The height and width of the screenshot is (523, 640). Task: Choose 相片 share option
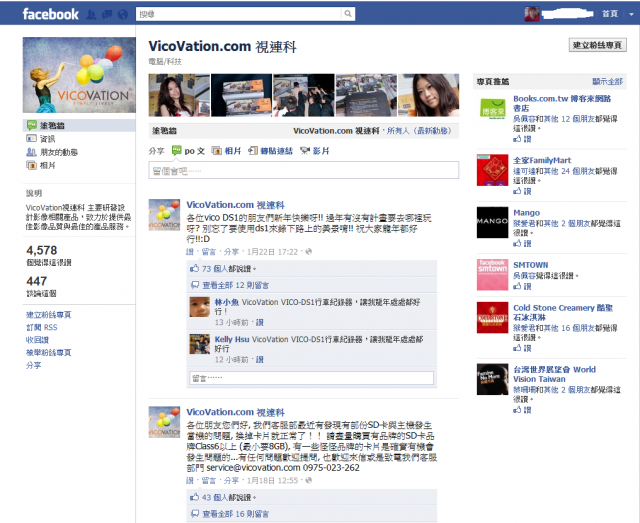[x=227, y=151]
